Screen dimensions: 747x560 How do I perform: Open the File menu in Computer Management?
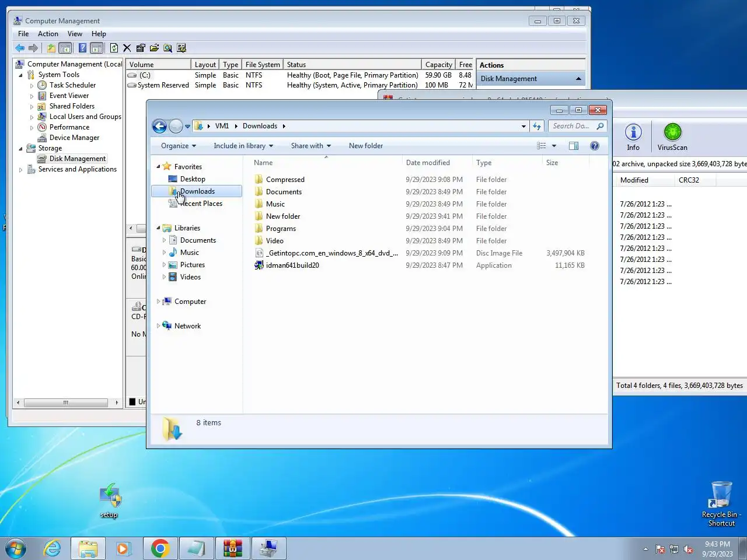(23, 34)
